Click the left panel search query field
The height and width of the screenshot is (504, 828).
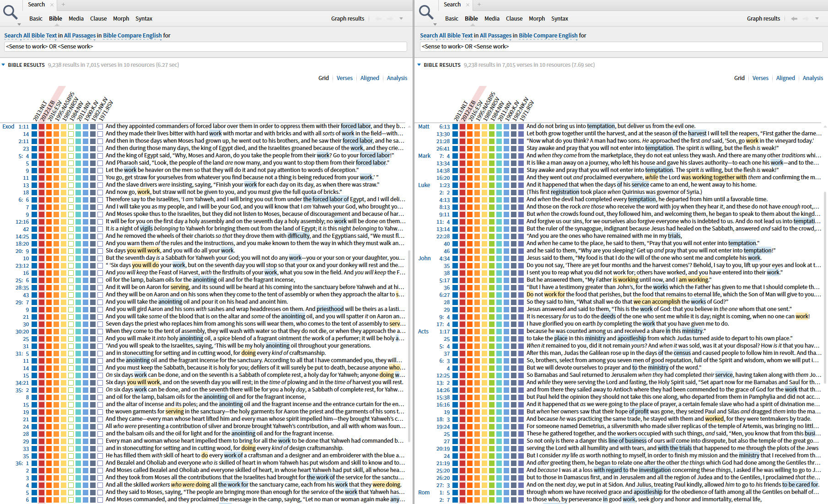coord(205,47)
